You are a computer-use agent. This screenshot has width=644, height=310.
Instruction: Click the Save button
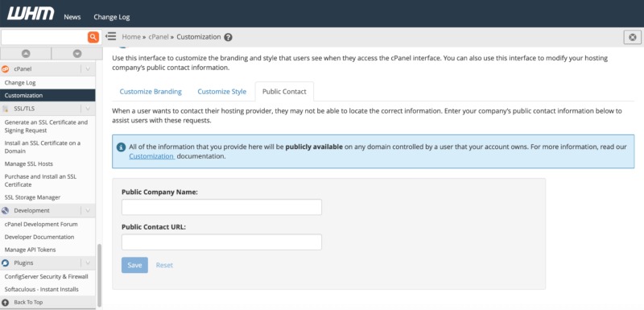click(x=134, y=265)
